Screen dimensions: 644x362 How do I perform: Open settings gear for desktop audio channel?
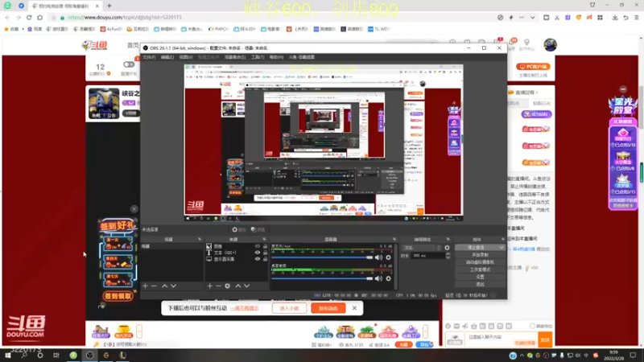coord(389,278)
